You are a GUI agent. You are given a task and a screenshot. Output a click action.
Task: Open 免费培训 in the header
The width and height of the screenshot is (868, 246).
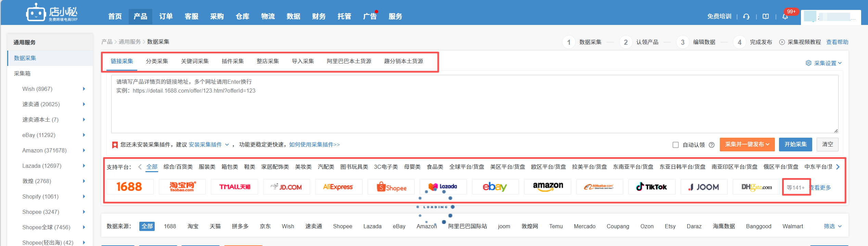click(x=719, y=16)
